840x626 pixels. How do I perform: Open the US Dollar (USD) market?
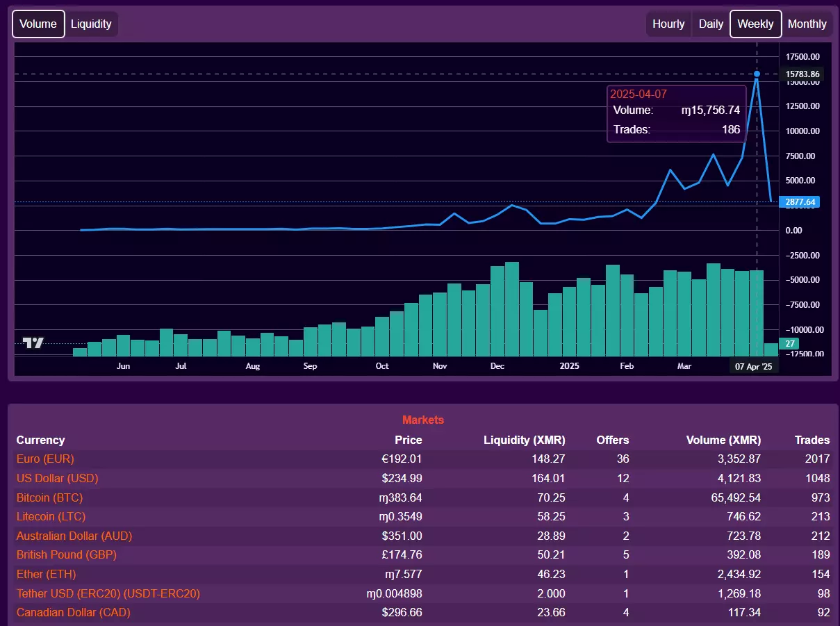(58, 478)
